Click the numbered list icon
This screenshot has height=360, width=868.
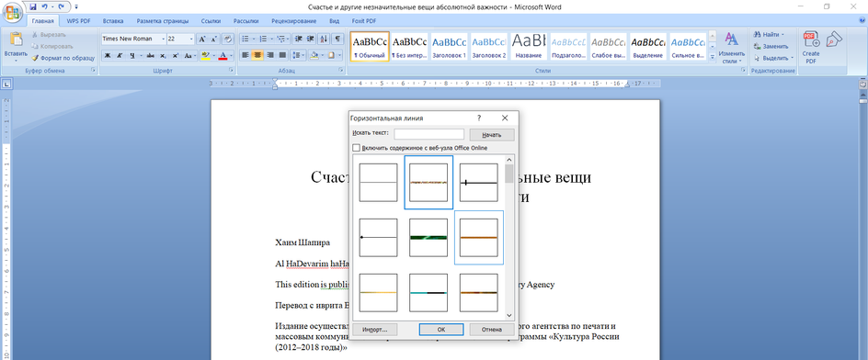[x=263, y=39]
